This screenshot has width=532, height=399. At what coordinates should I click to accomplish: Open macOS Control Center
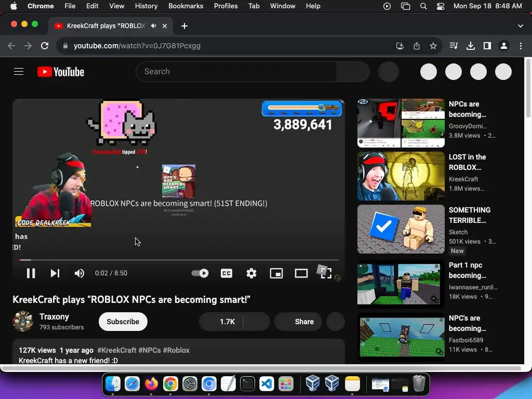coord(441,6)
